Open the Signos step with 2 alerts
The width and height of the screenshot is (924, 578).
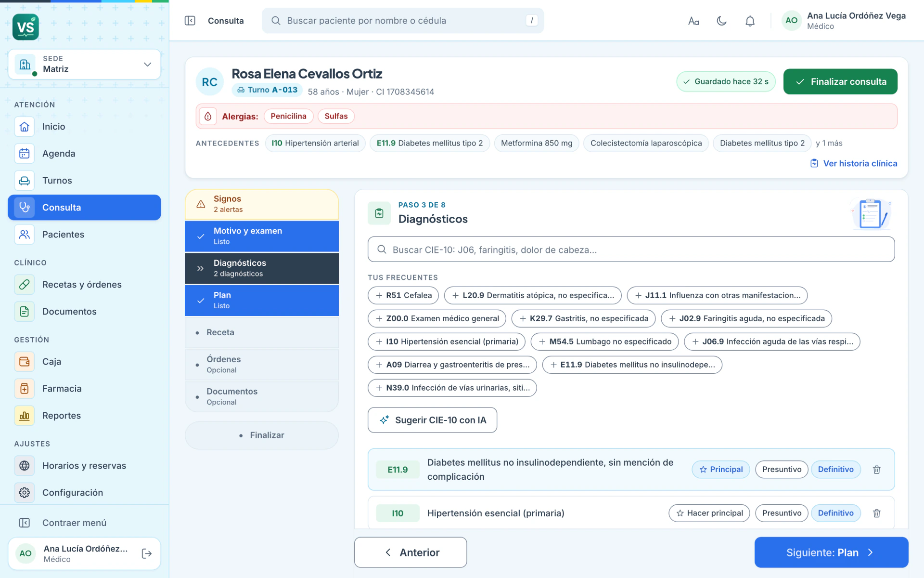click(262, 204)
